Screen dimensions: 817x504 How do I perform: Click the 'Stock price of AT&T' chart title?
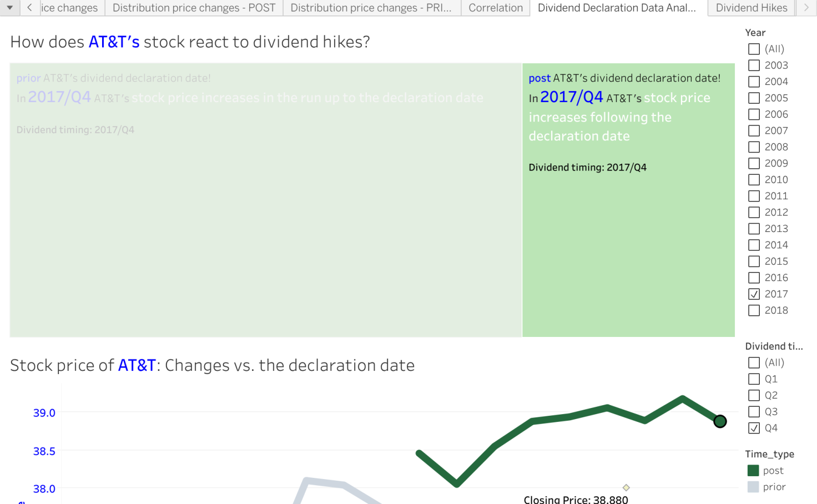[x=212, y=365]
